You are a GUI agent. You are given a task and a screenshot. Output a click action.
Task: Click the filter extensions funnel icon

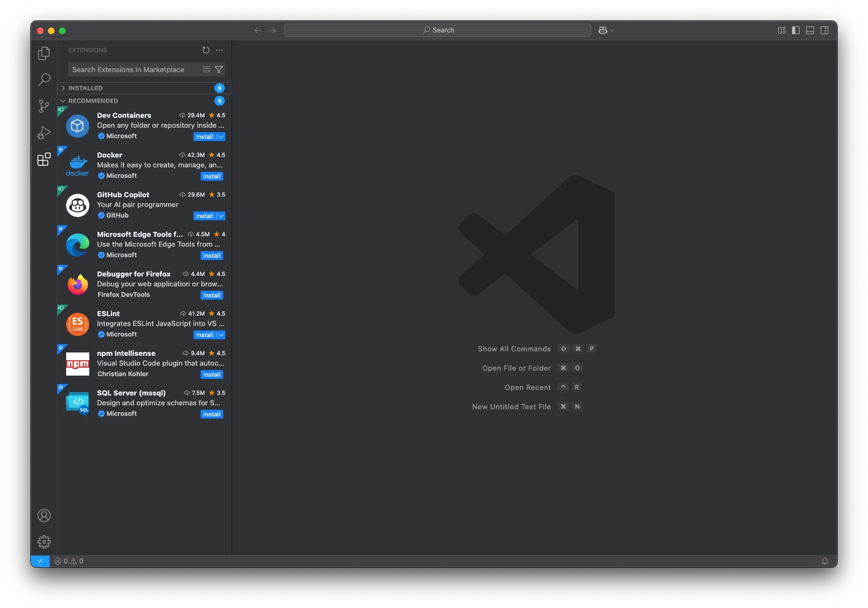[x=219, y=69]
